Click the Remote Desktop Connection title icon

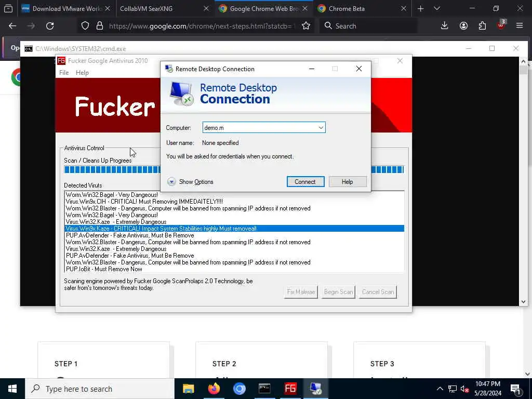click(169, 69)
